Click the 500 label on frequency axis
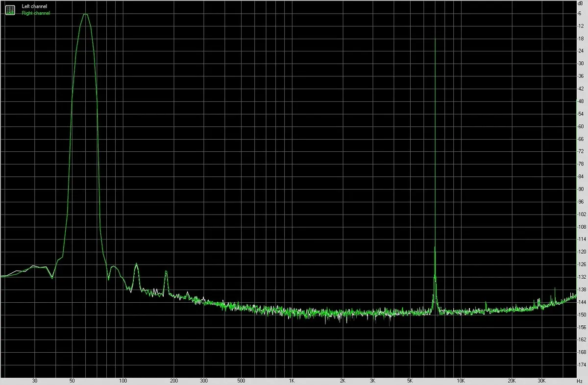The width and height of the screenshot is (588, 385). pos(241,381)
